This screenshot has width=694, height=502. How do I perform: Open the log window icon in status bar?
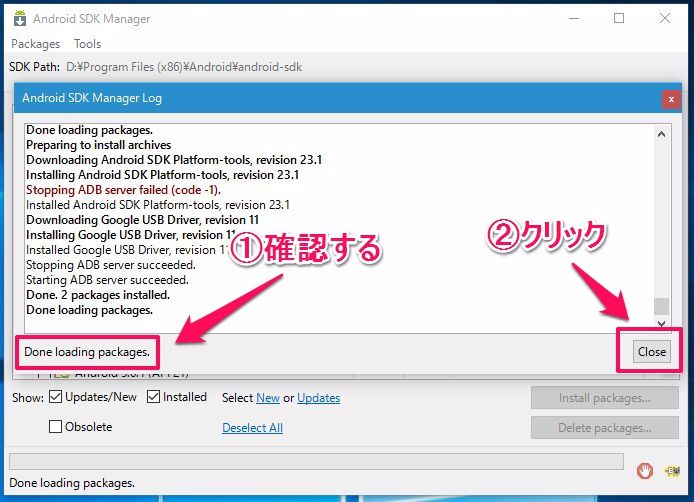click(672, 471)
